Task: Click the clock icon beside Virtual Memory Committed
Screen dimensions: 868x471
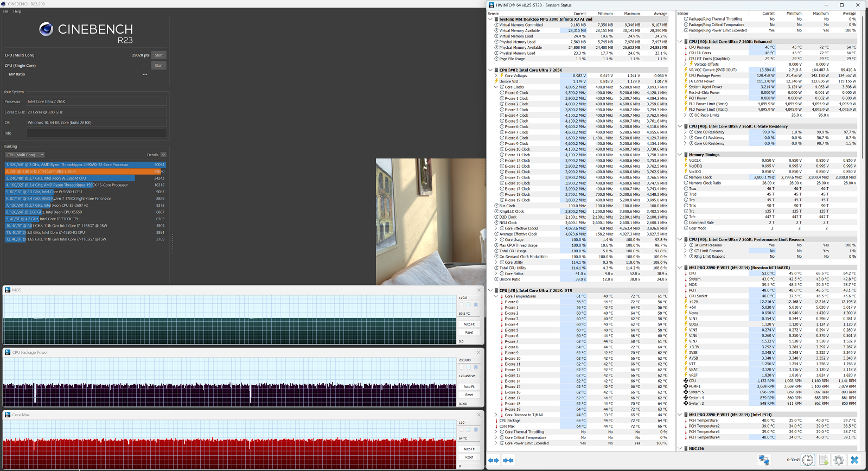Action: tap(496, 25)
